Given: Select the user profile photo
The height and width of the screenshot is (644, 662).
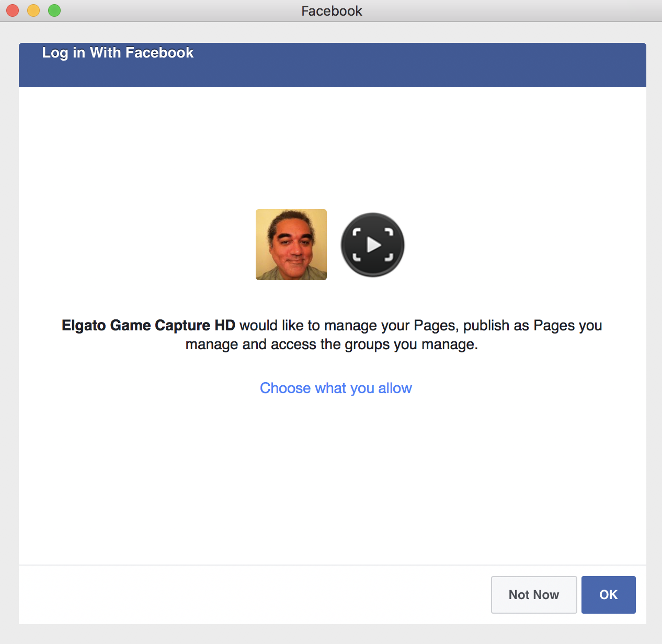Looking at the screenshot, I should coord(291,245).
